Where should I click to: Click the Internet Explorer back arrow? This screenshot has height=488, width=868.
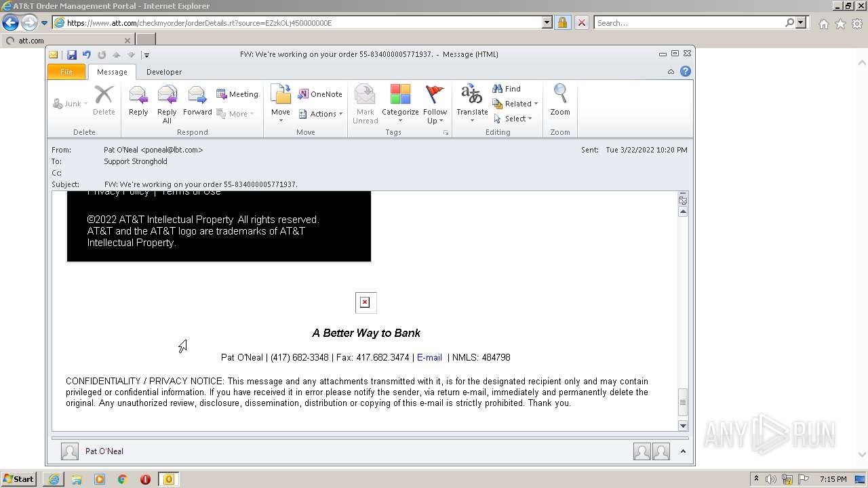coord(10,22)
